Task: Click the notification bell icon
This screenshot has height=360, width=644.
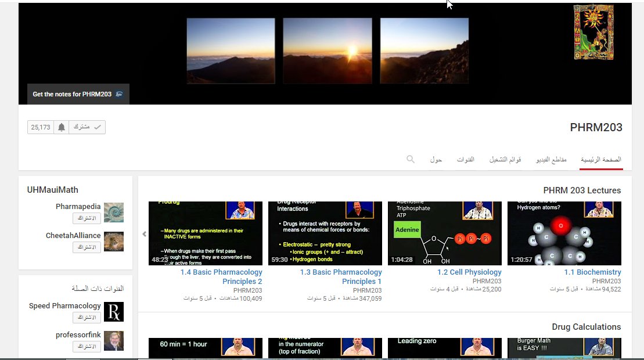Action: 61,127
